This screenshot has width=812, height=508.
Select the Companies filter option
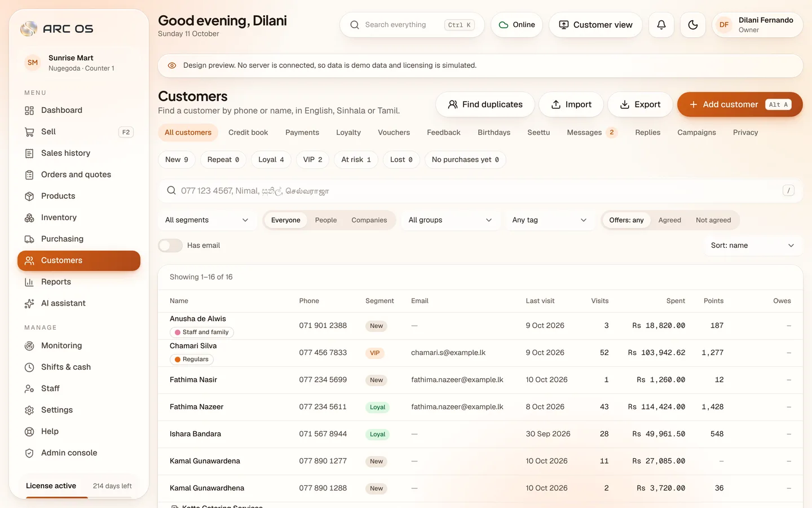[369, 220]
